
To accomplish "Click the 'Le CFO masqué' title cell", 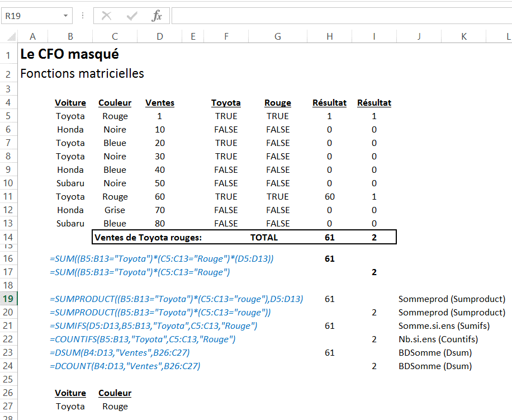I will [69, 55].
